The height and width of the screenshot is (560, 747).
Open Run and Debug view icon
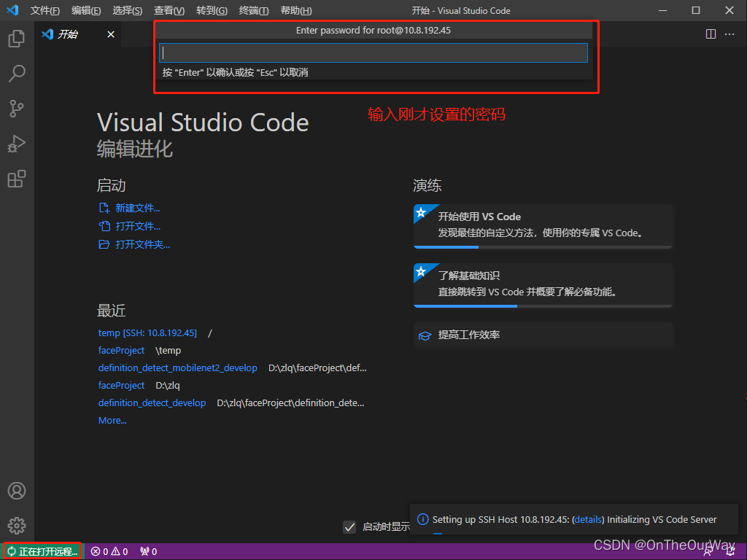coord(17,144)
